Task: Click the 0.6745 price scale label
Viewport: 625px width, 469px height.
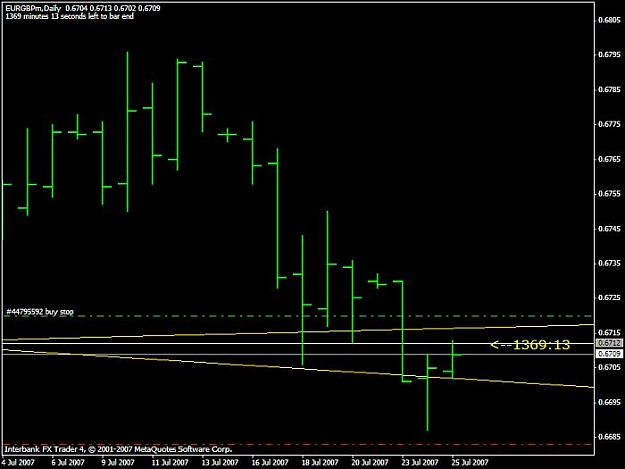Action: [x=609, y=228]
